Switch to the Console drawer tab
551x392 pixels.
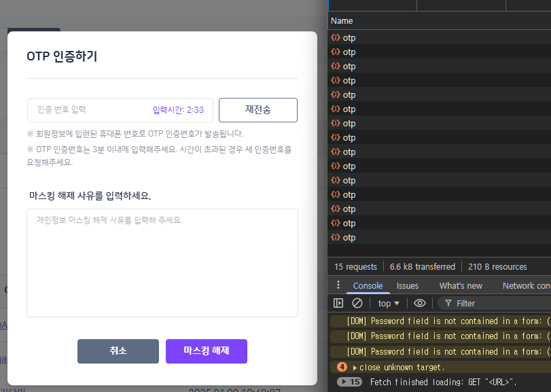click(x=368, y=285)
